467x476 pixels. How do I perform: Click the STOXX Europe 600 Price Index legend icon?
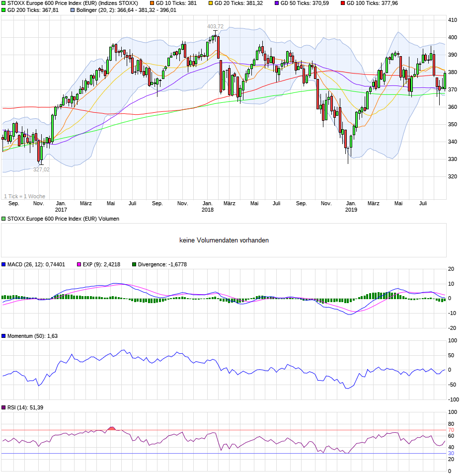3,3
